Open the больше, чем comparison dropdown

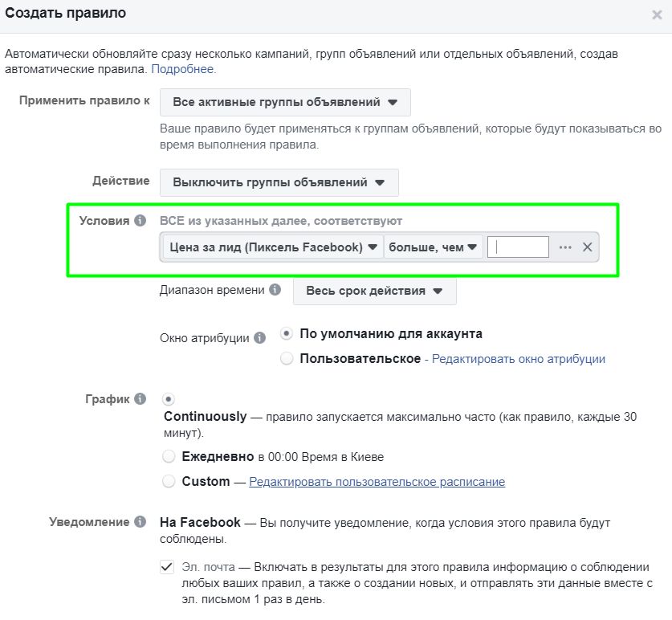click(433, 247)
